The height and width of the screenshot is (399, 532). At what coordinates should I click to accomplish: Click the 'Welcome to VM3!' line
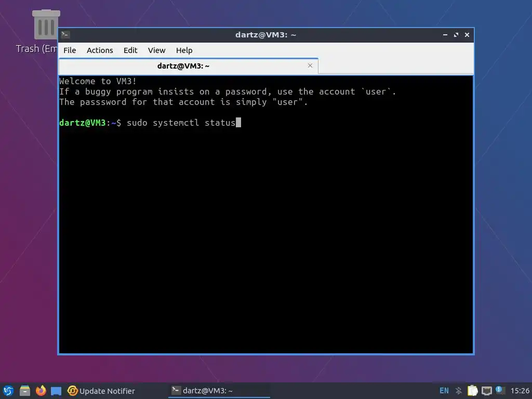98,81
